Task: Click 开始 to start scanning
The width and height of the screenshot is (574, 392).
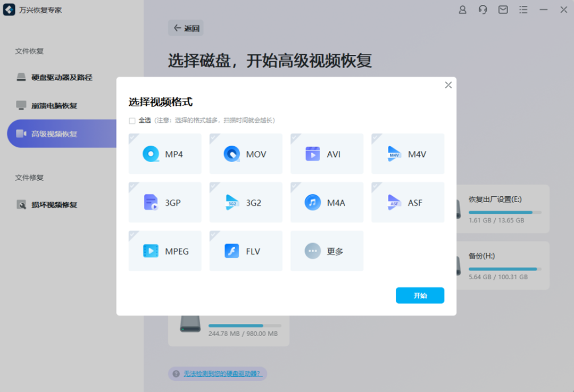Action: (420, 295)
